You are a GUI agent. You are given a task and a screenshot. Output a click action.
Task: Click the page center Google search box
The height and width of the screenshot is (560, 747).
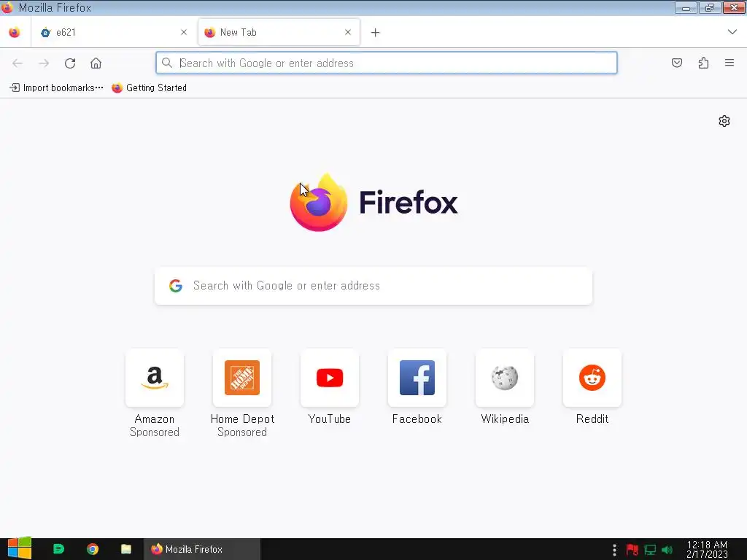coord(373,286)
